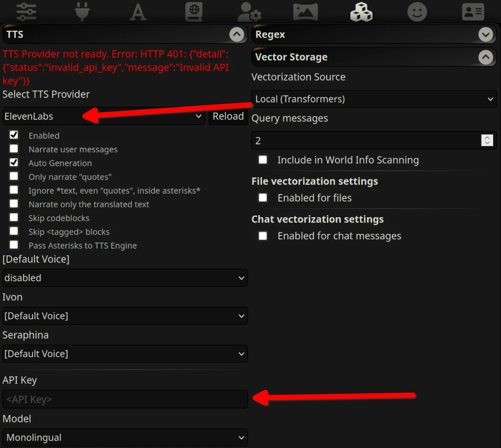Open persona management smiley icon
Image resolution: width=501 pixels, height=448 pixels.
[417, 12]
